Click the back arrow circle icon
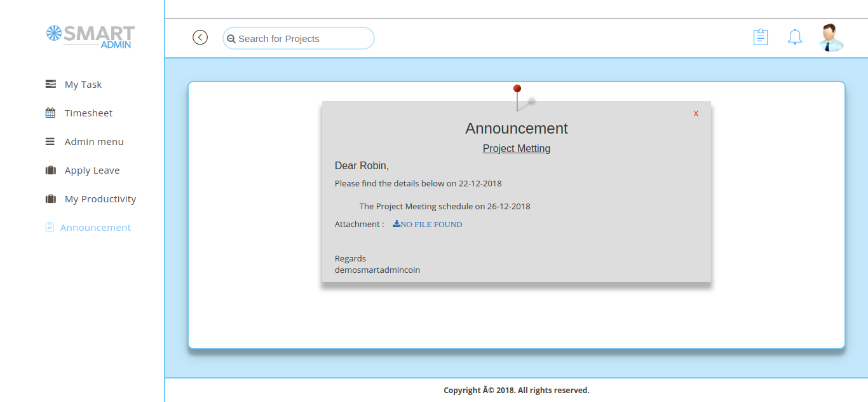Image resolution: width=868 pixels, height=402 pixels. (200, 38)
